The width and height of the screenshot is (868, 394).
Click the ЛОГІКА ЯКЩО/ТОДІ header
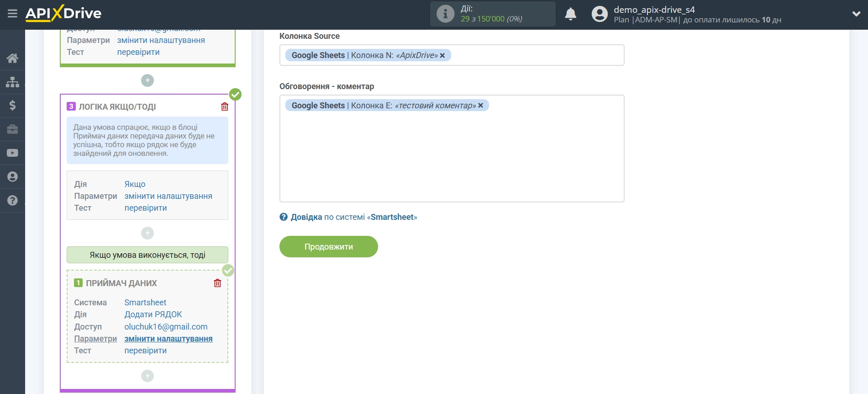[117, 107]
